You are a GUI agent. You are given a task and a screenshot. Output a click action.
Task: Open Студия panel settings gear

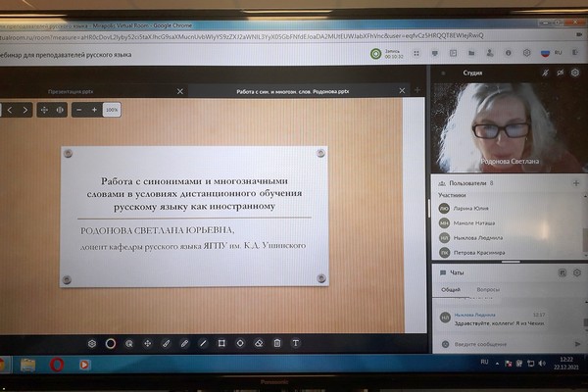(575, 73)
